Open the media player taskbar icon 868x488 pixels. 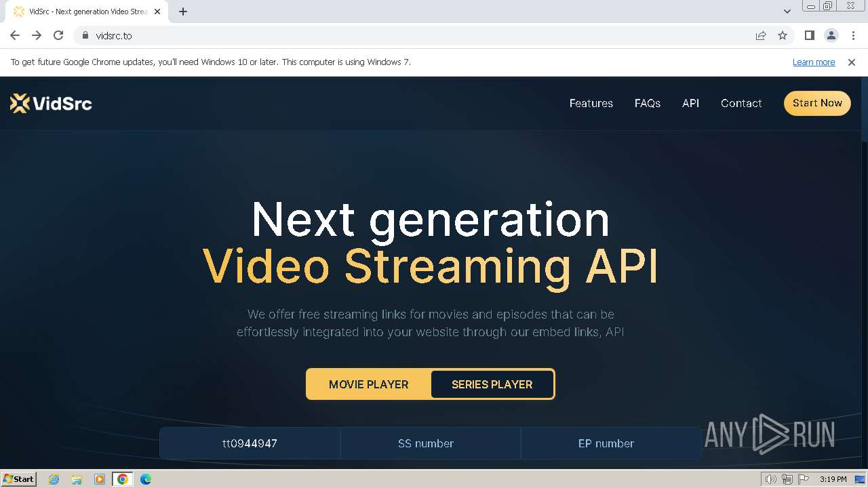click(100, 479)
